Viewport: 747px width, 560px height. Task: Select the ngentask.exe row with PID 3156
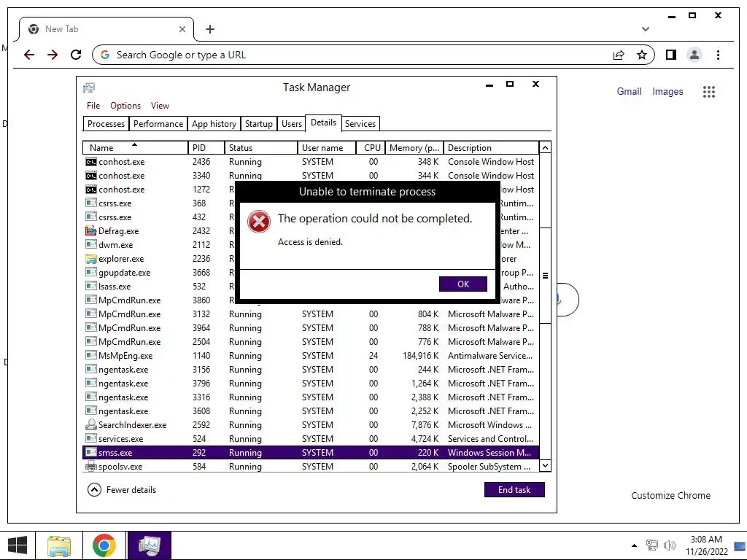311,370
